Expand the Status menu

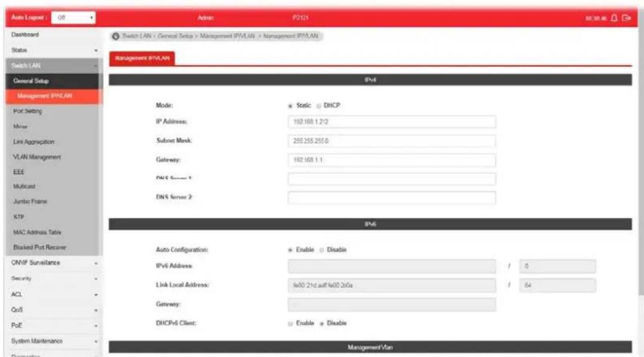[53, 50]
